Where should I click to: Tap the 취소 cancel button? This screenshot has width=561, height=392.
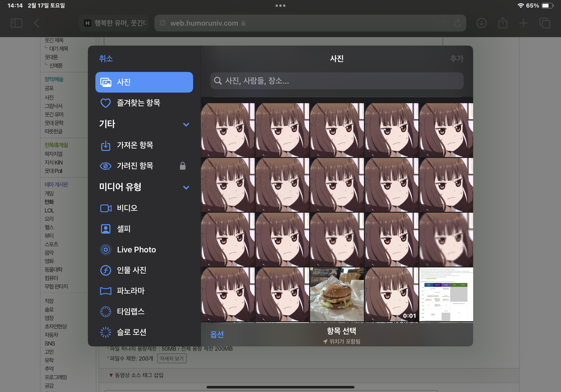pos(106,59)
